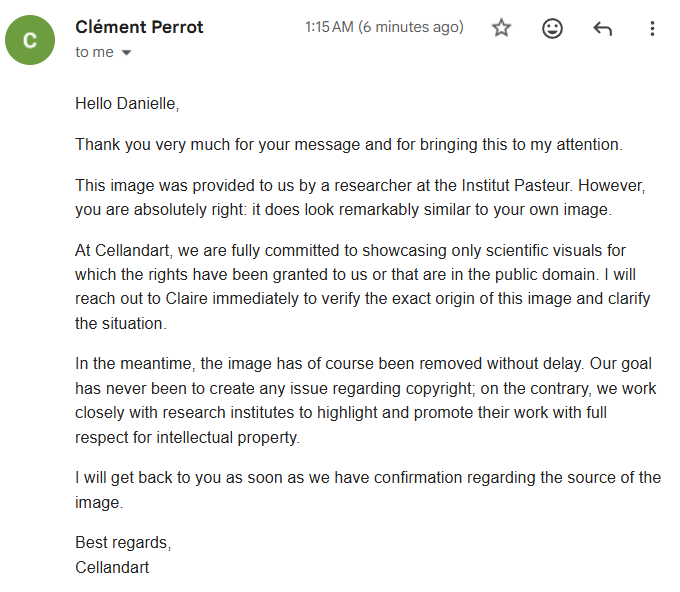Click the green sender avatar "C"
Viewport: 680px width, 592px height.
pos(30,40)
